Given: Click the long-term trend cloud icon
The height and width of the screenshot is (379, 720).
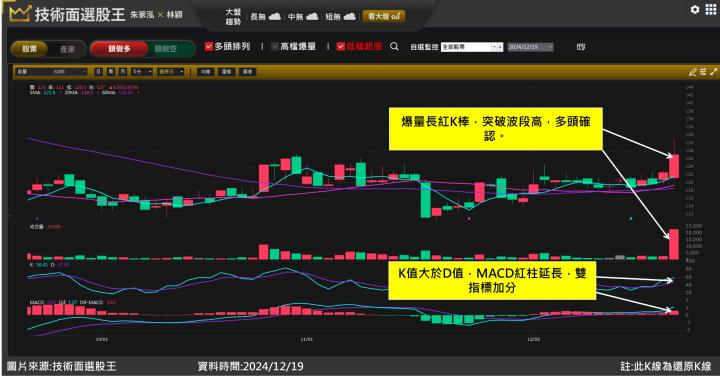Looking at the screenshot, I should (x=275, y=17).
